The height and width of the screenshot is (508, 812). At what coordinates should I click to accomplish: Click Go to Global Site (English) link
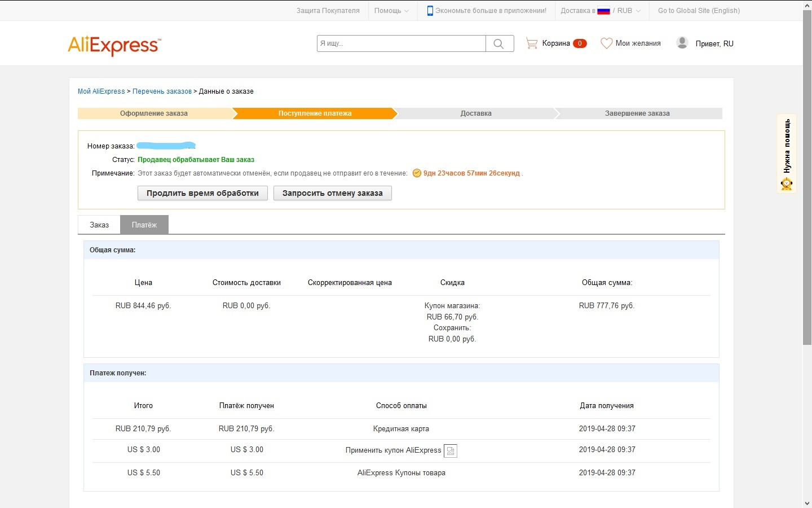[x=699, y=11]
